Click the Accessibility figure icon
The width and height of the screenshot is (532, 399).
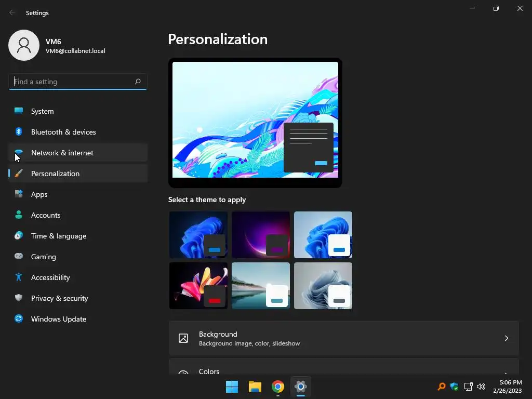(x=19, y=277)
